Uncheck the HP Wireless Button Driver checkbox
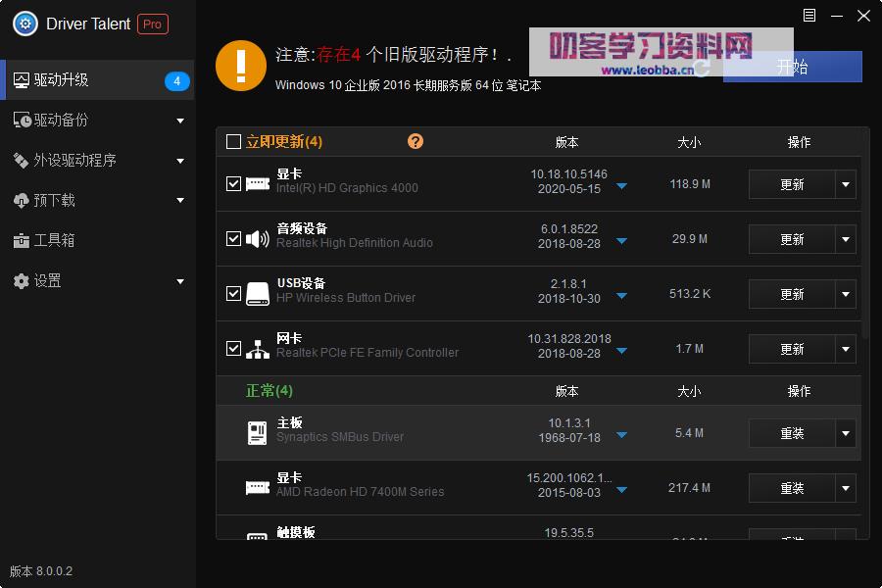 [233, 294]
